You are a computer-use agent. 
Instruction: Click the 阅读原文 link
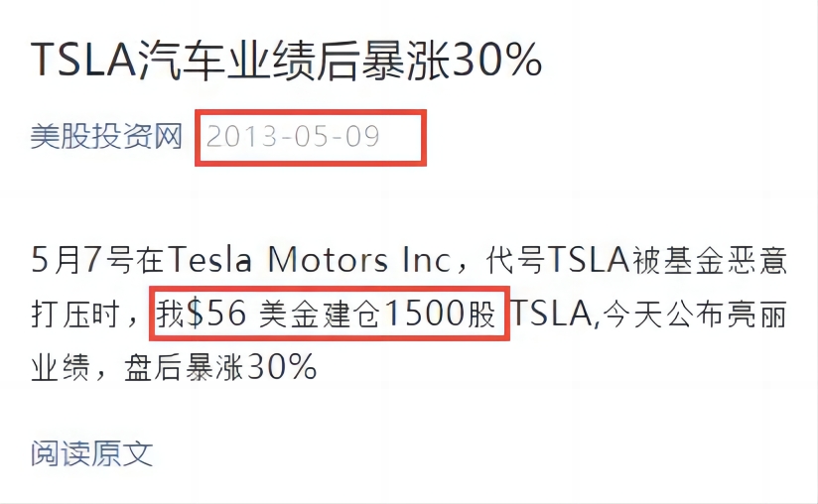[91, 453]
